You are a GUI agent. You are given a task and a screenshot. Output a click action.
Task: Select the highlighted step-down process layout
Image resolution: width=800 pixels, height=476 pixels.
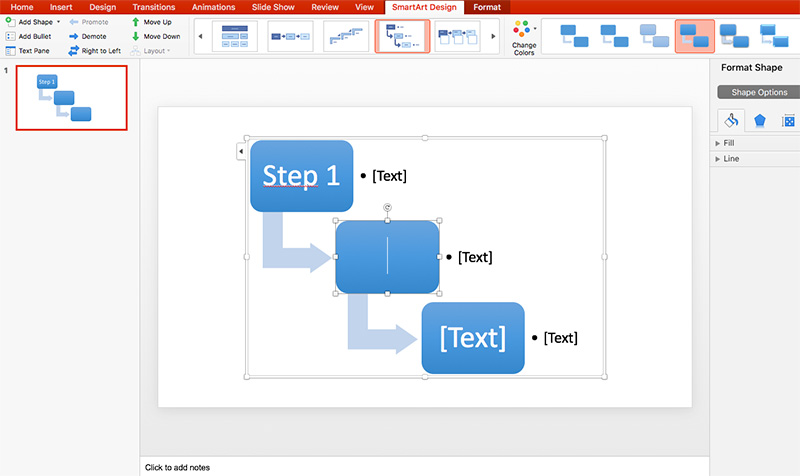(x=402, y=36)
